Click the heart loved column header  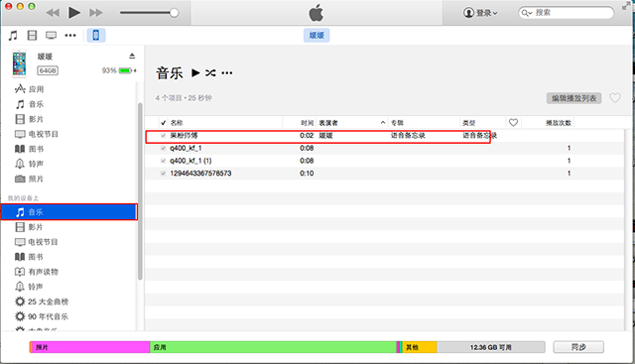tap(513, 122)
